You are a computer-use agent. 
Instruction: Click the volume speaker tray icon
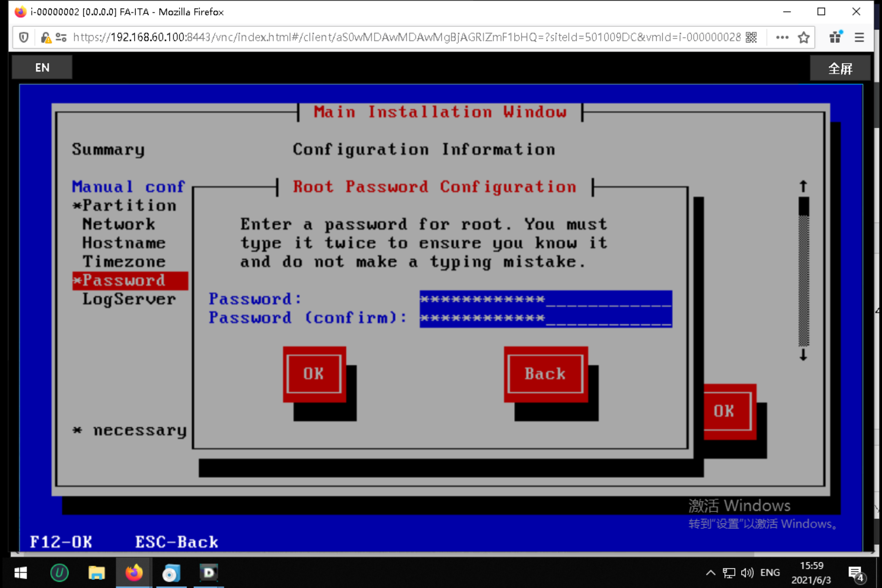pos(747,573)
